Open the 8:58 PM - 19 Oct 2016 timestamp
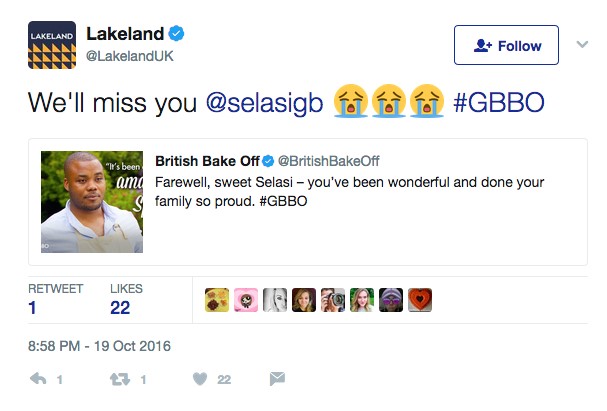607x411 pixels. pos(99,346)
